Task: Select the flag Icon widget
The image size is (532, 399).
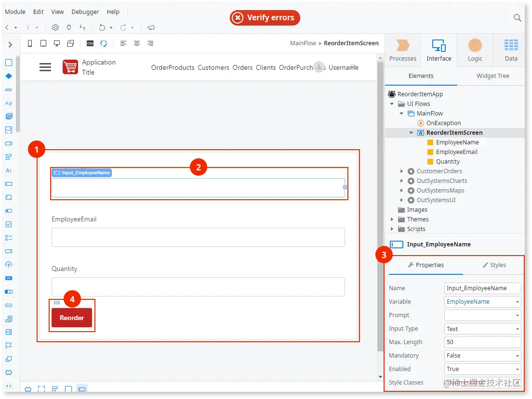Action: (x=9, y=346)
